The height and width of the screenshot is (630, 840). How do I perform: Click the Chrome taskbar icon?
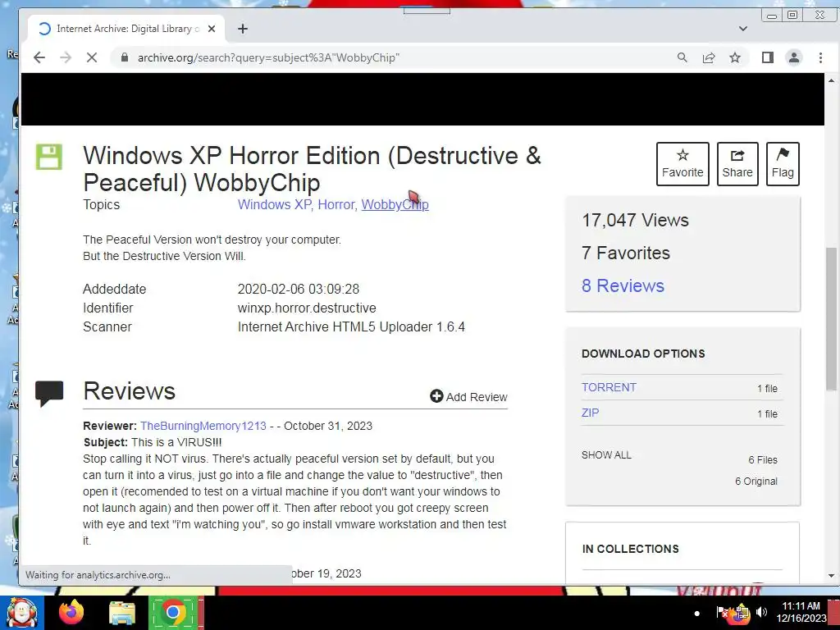coord(172,613)
